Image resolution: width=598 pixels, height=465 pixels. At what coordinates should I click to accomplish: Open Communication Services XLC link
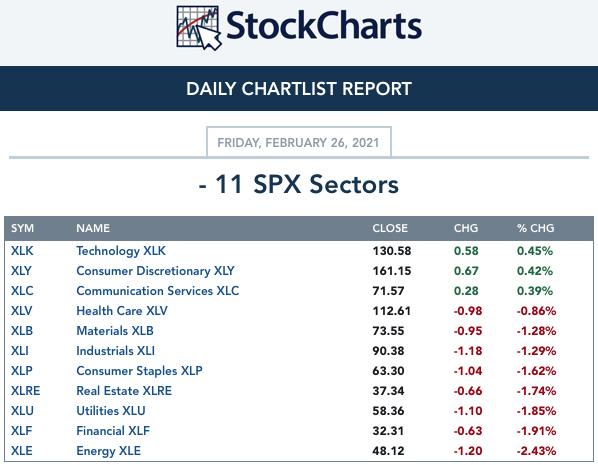158,291
